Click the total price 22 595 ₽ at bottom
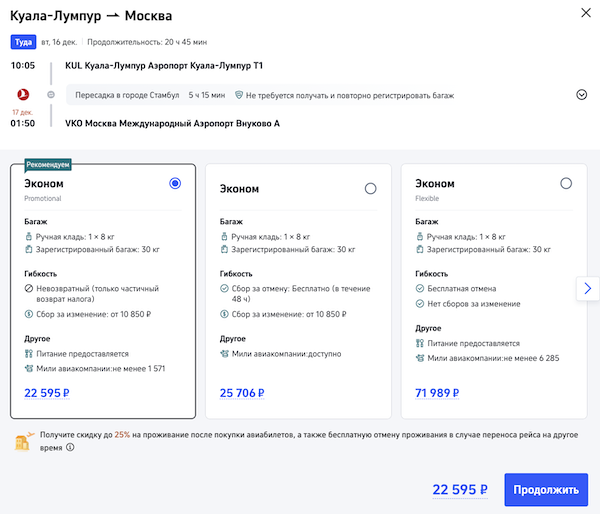600x514 pixels. (460, 490)
